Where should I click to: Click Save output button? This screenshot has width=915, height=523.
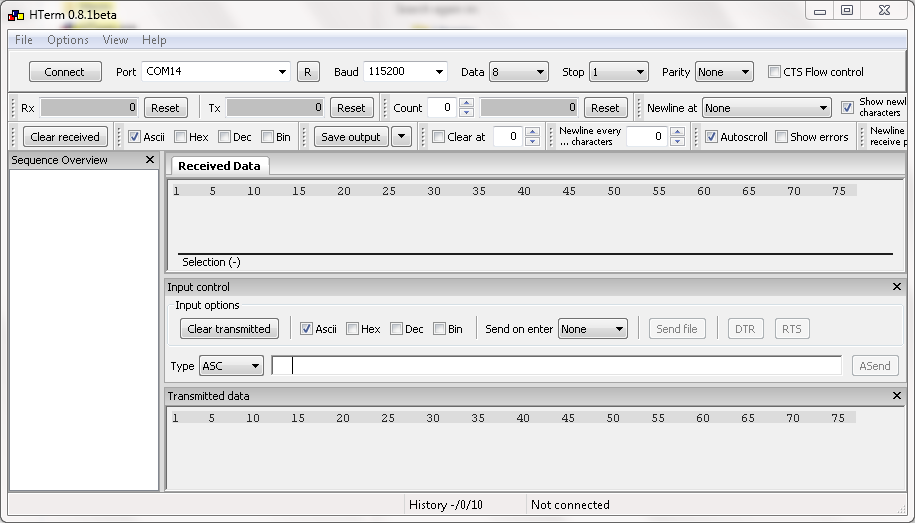coord(351,137)
